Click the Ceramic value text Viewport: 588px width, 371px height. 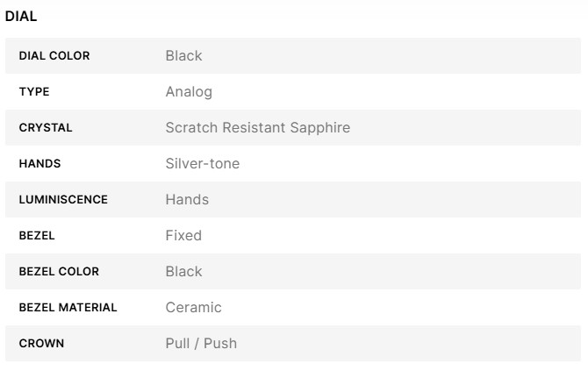[193, 308]
